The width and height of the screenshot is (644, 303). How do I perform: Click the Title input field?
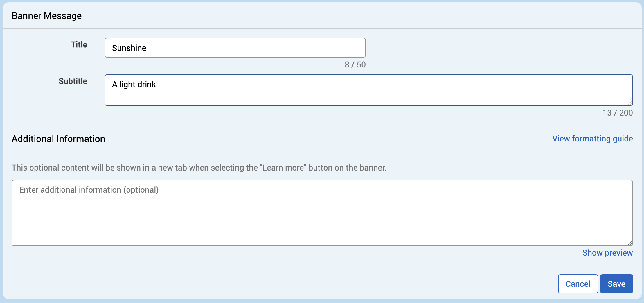[x=235, y=48]
